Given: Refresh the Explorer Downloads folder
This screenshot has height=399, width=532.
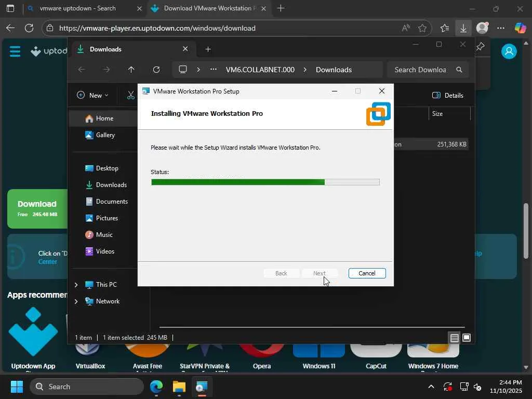Looking at the screenshot, I should point(156,70).
